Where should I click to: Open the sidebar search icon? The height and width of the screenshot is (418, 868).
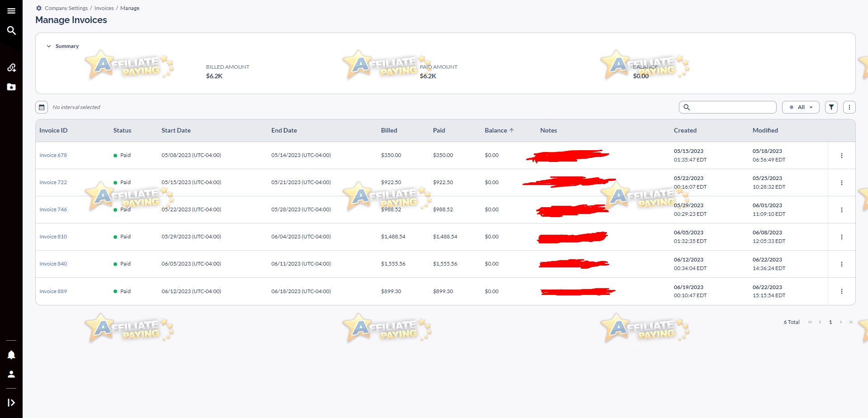click(11, 30)
